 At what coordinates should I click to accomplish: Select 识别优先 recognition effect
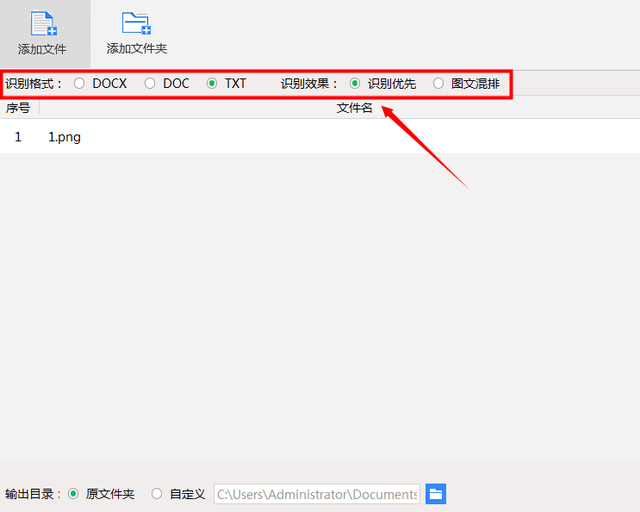pos(355,84)
